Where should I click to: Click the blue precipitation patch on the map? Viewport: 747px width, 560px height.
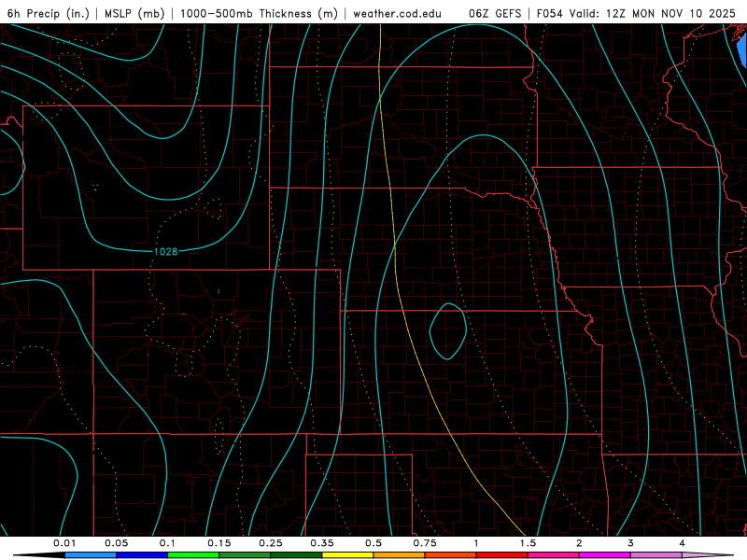pos(742,49)
